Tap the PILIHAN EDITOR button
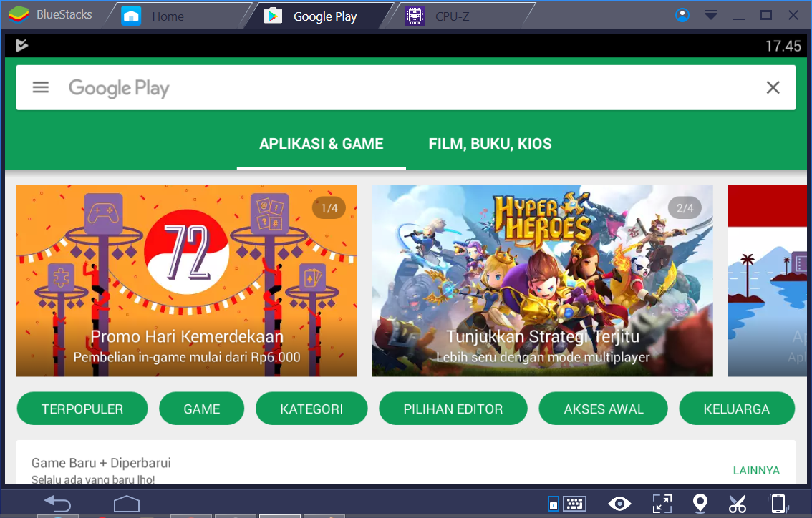 (x=453, y=409)
